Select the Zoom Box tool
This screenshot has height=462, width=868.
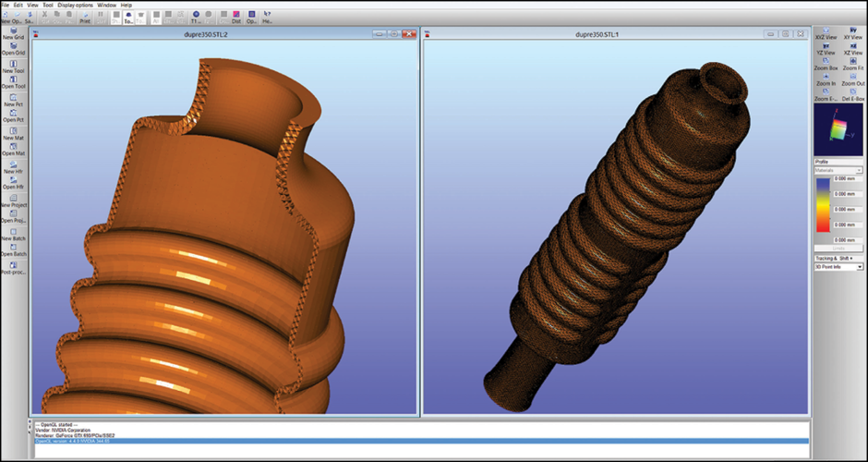[x=826, y=64]
